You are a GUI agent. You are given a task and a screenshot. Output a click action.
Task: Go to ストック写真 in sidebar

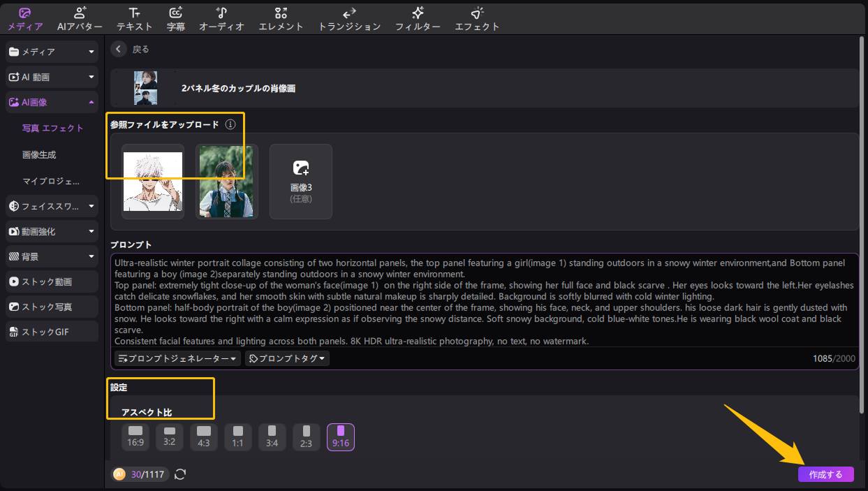point(52,307)
